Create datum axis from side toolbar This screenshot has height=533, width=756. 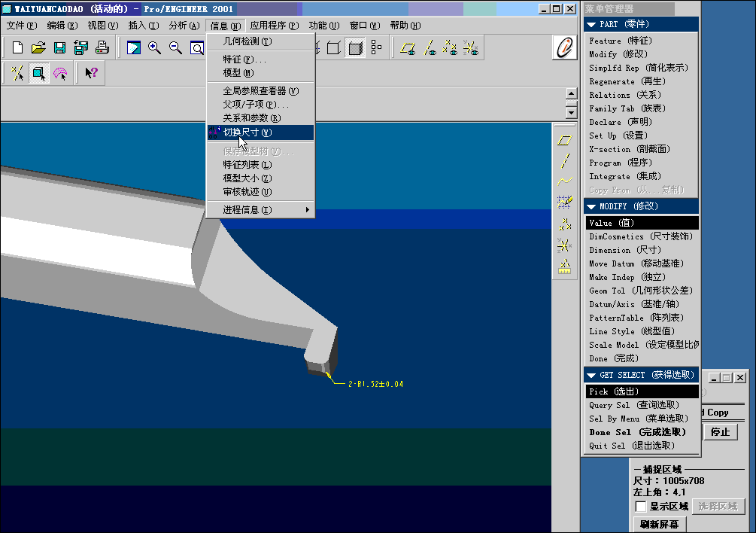point(565,160)
